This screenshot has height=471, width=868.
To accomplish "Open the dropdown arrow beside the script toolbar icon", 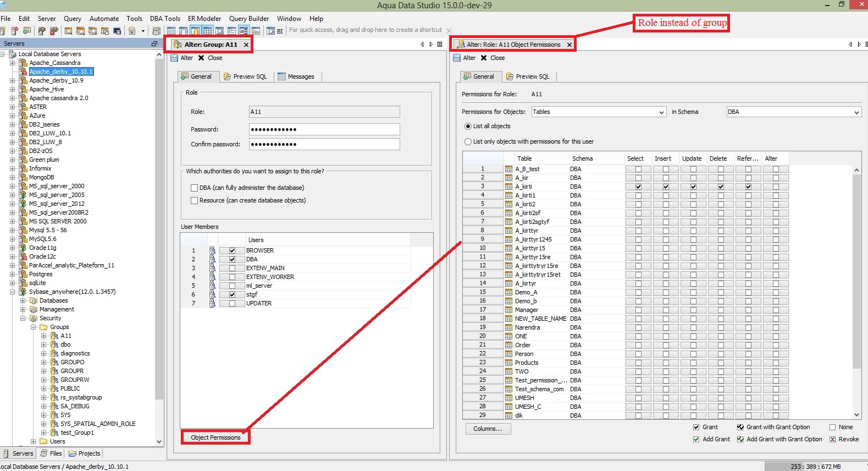I will pos(143,31).
